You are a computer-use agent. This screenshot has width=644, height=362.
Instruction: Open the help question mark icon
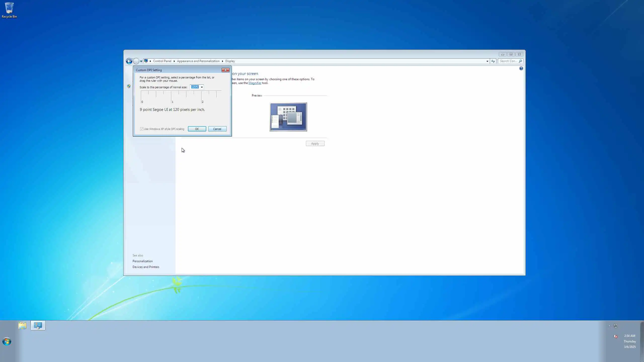coord(521,68)
